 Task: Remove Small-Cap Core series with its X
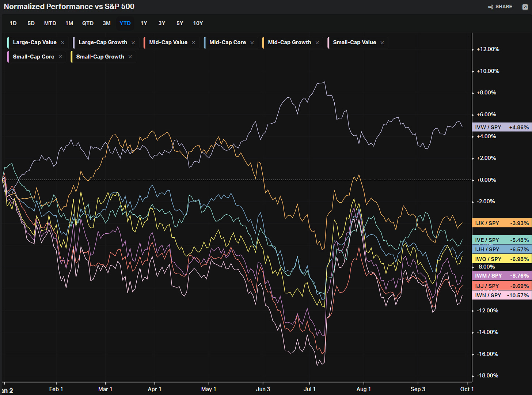(60, 57)
